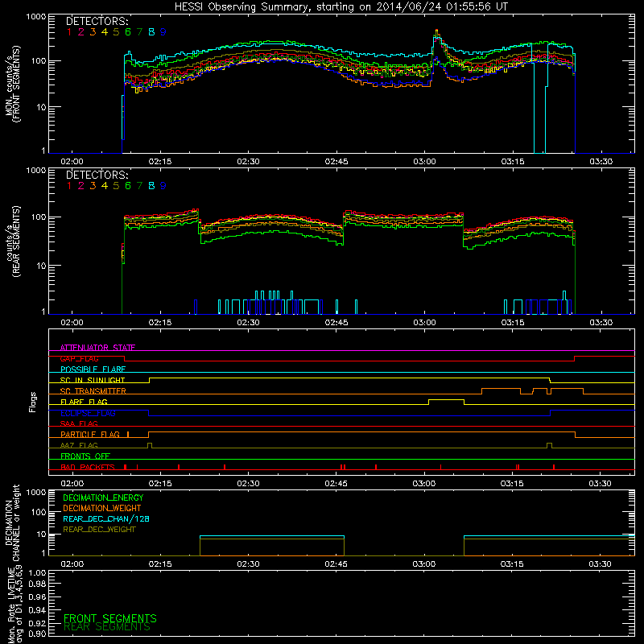Select the REAR_DEC_WEIGHT legend entry
Screen dimensions: 644x644
[x=99, y=530]
